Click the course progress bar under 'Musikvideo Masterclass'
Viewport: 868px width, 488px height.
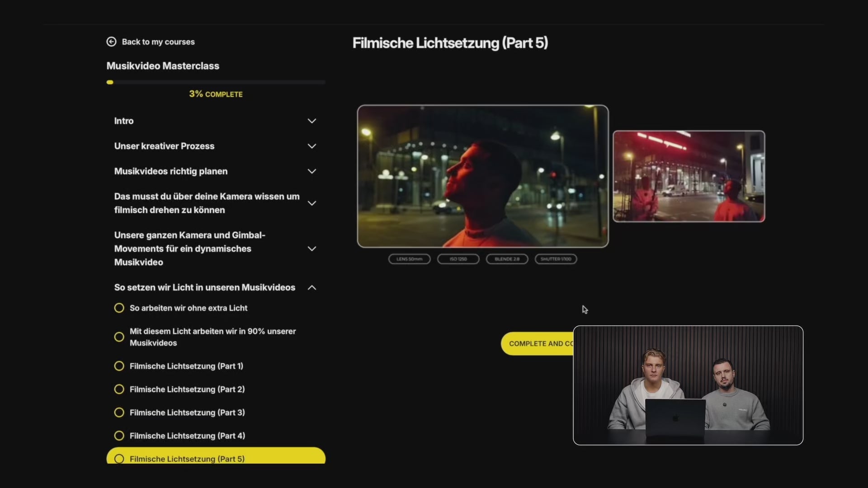pos(216,82)
